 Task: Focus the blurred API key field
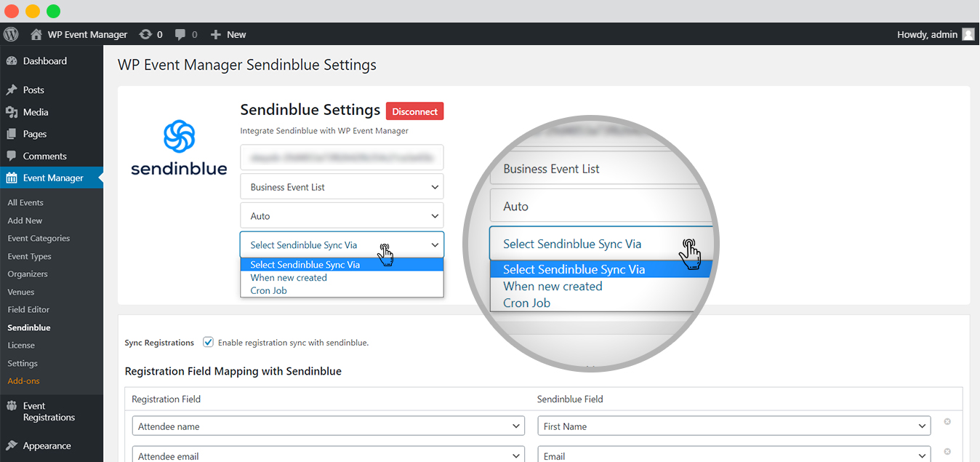click(x=342, y=157)
